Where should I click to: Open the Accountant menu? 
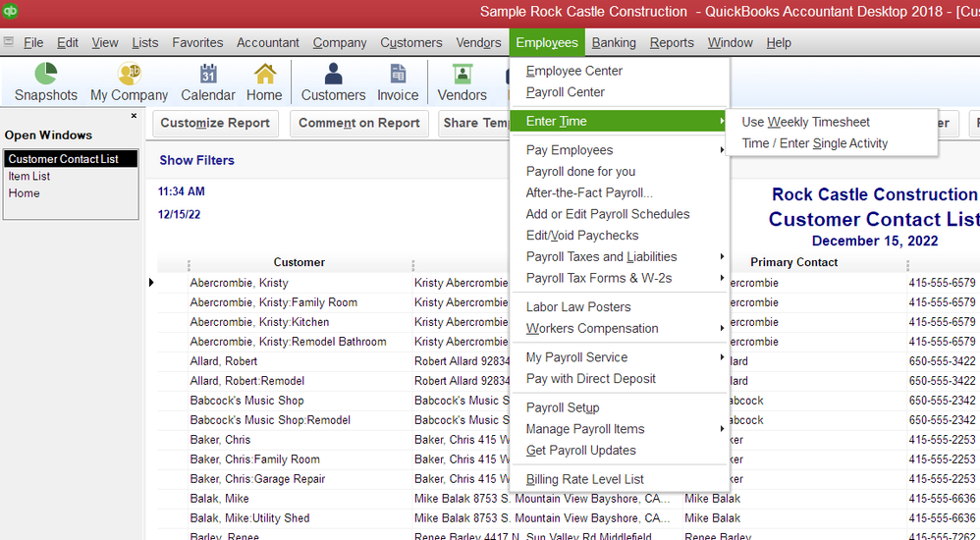click(267, 42)
